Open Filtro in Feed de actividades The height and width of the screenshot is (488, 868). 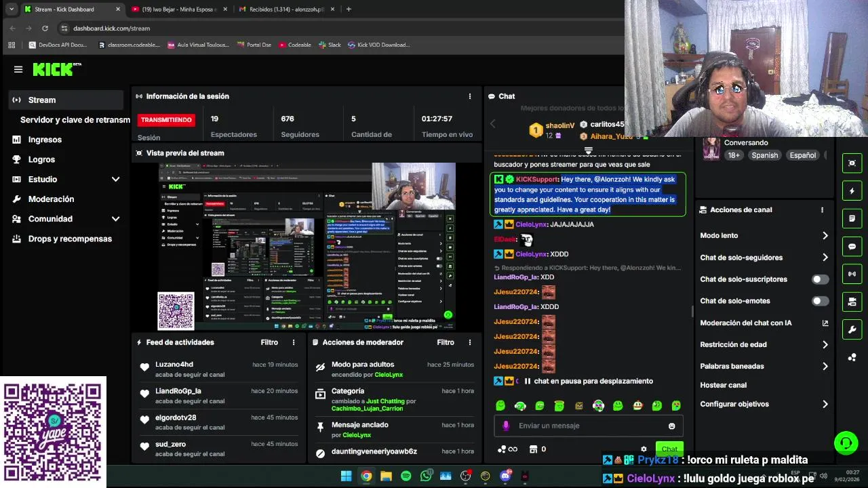click(269, 342)
